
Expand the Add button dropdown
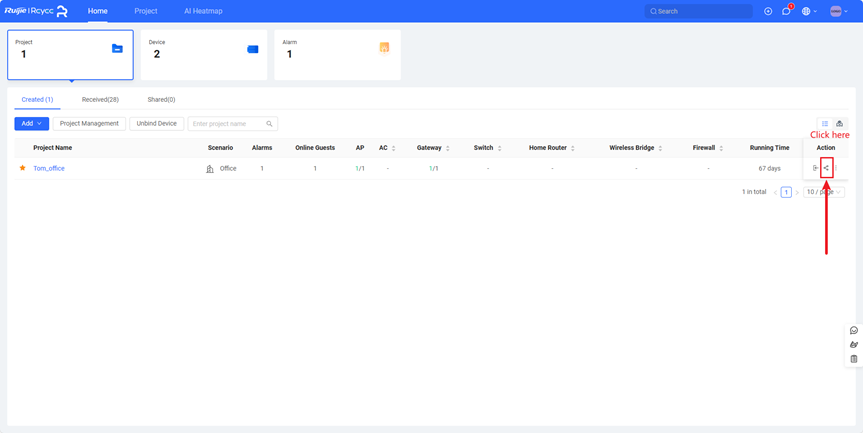coord(31,124)
